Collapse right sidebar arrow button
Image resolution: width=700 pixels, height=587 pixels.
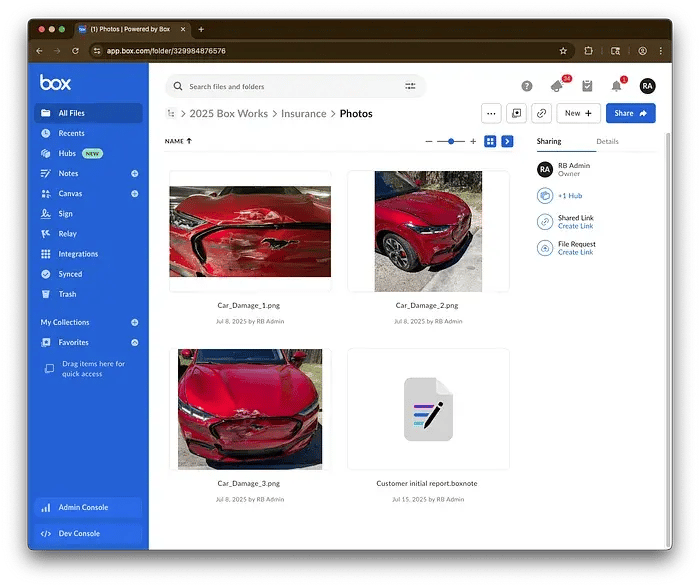click(x=507, y=142)
